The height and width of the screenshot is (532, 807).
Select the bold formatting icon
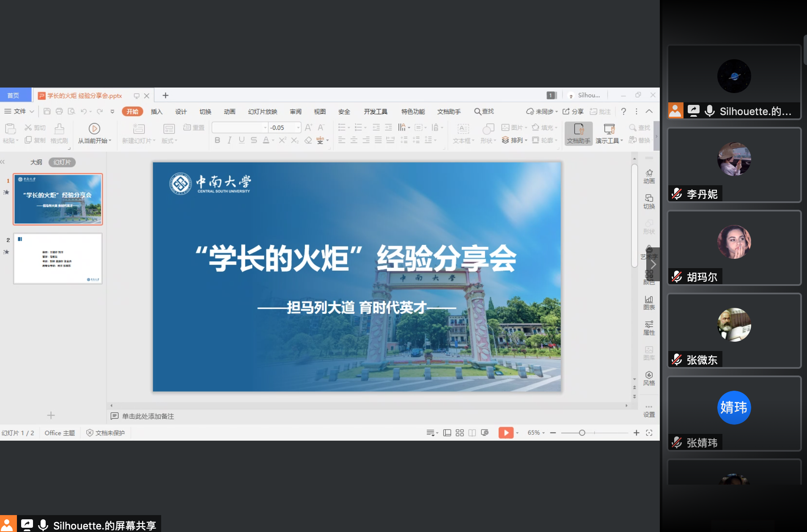click(x=217, y=140)
